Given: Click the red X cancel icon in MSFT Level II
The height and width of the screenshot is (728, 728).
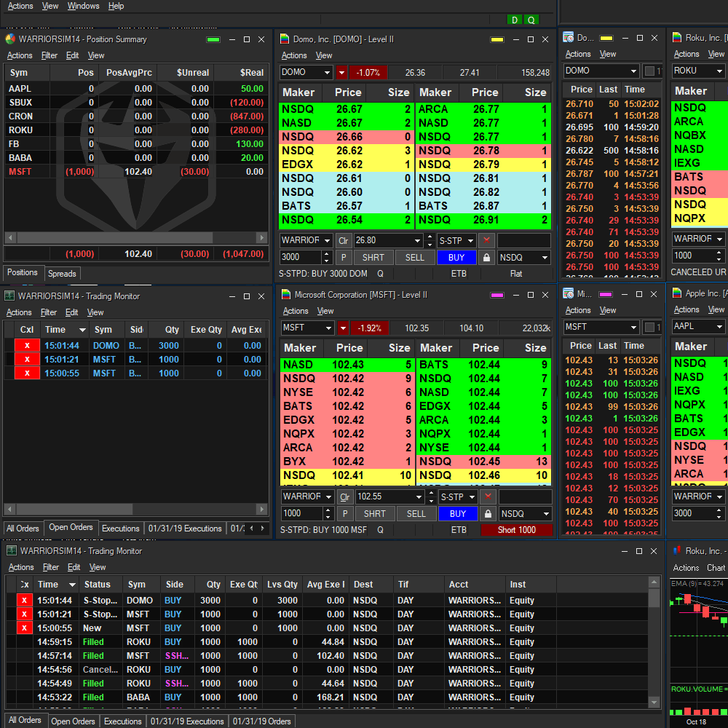Looking at the screenshot, I should click(x=487, y=496).
